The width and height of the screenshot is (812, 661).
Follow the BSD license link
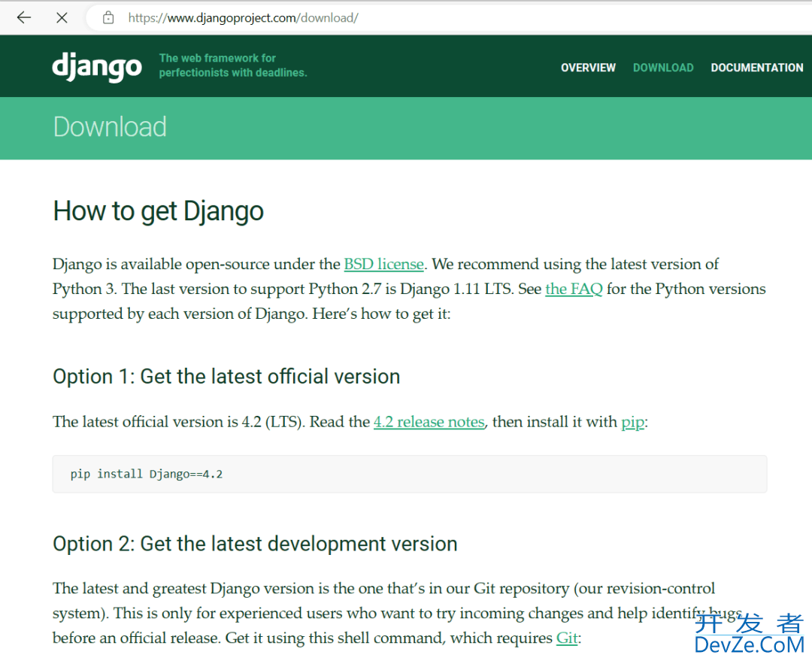point(383,264)
